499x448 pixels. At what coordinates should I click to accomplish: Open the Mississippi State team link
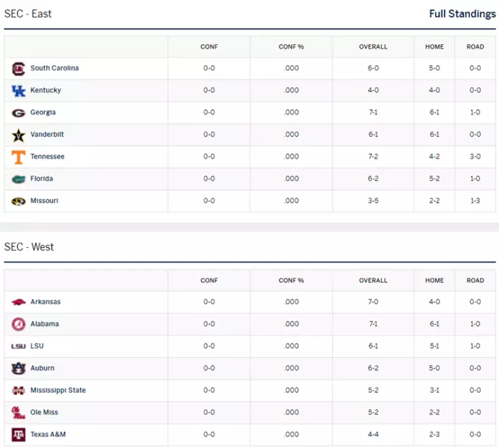pyautogui.click(x=58, y=390)
